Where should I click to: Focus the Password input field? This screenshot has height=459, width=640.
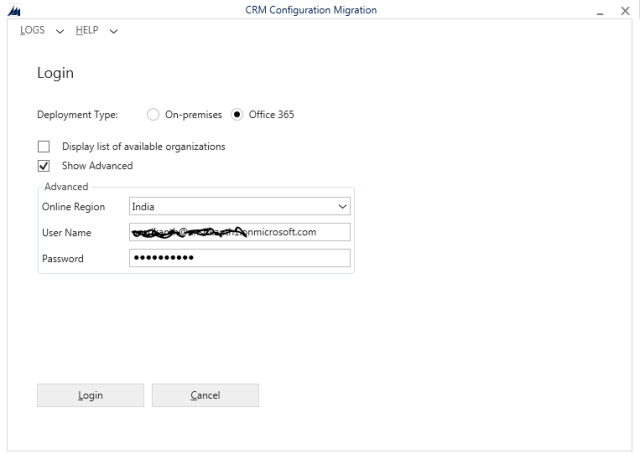click(240, 258)
